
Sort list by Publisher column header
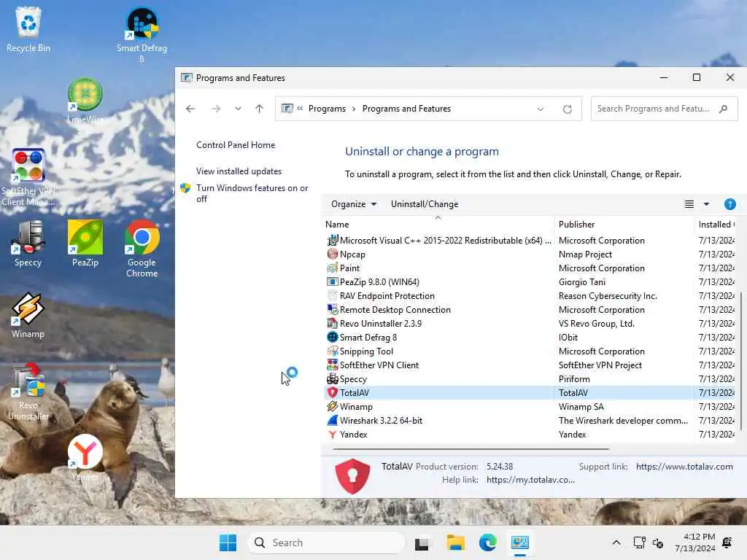pyautogui.click(x=624, y=225)
